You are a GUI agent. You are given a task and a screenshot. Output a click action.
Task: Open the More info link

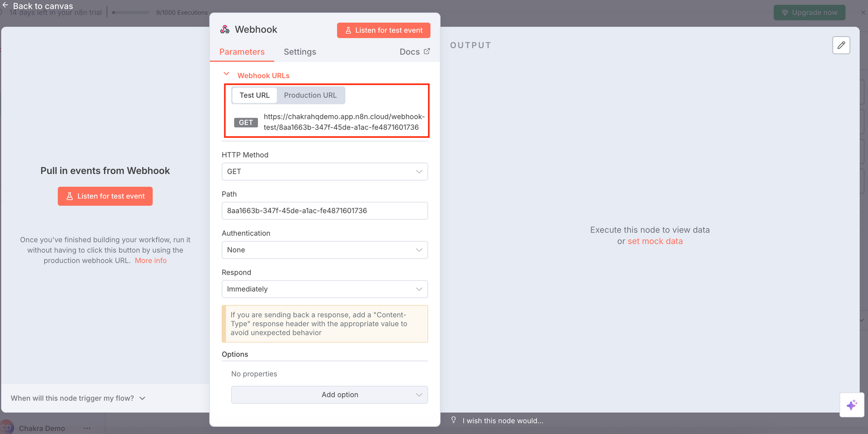[151, 261]
